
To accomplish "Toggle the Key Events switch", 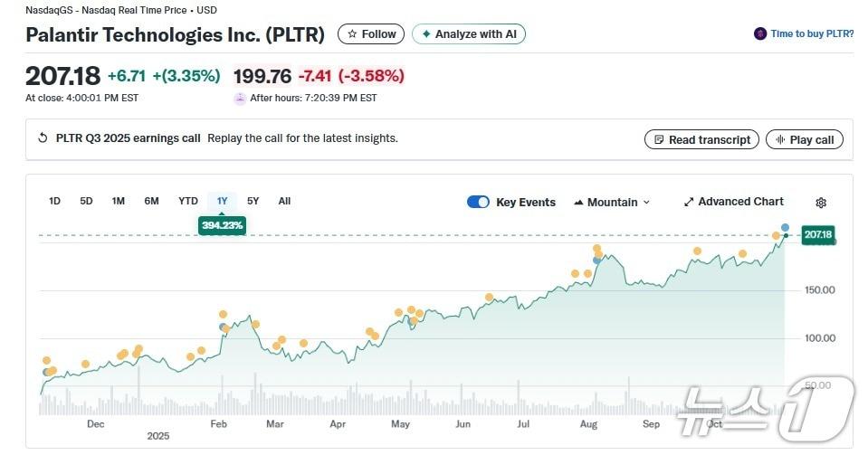I will 478,202.
